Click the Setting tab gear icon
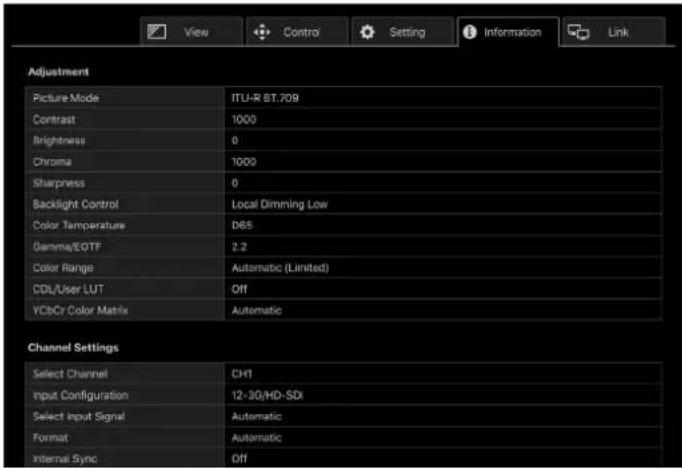 (368, 32)
